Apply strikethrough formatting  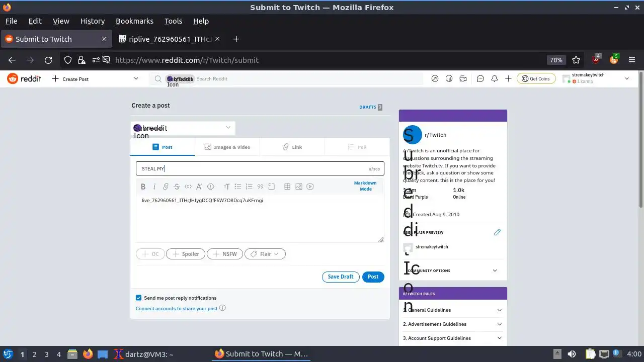[x=177, y=187]
